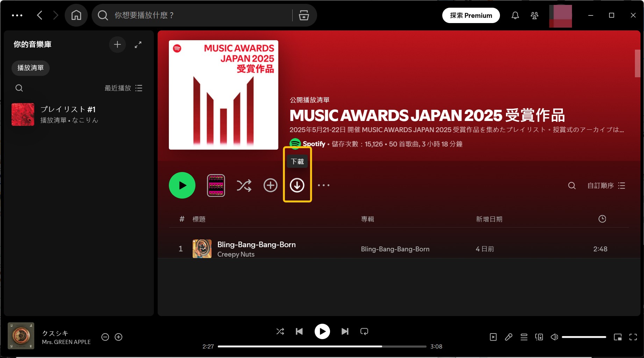Open the playlist video preview thumbnail
This screenshot has height=358, width=644.
(216, 185)
